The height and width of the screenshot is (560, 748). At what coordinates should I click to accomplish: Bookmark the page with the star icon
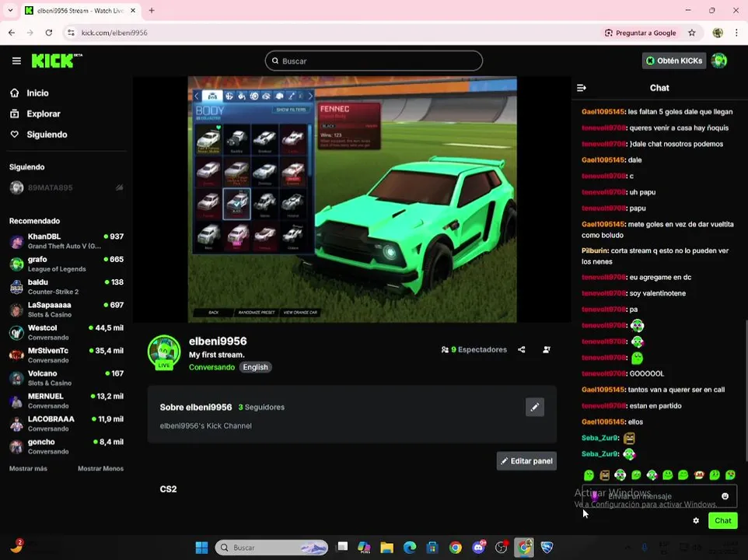692,33
